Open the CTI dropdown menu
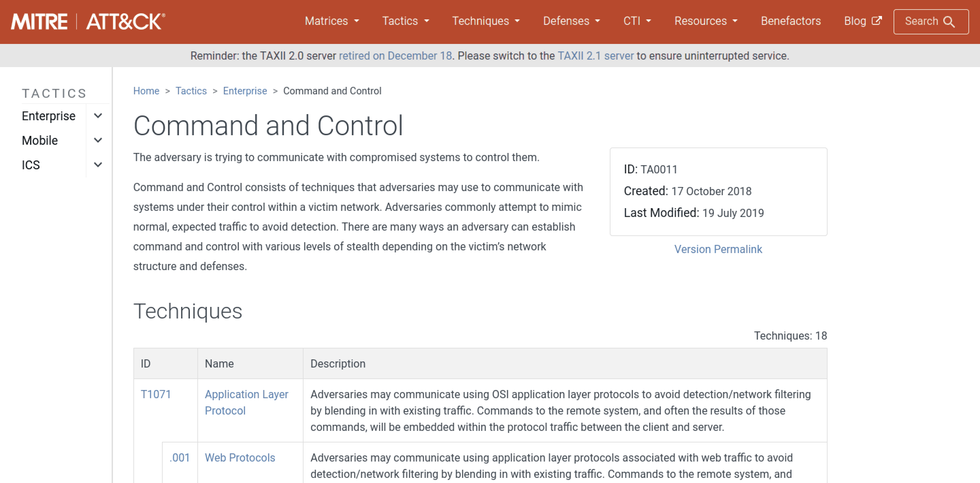The width and height of the screenshot is (980, 483). (x=637, y=21)
